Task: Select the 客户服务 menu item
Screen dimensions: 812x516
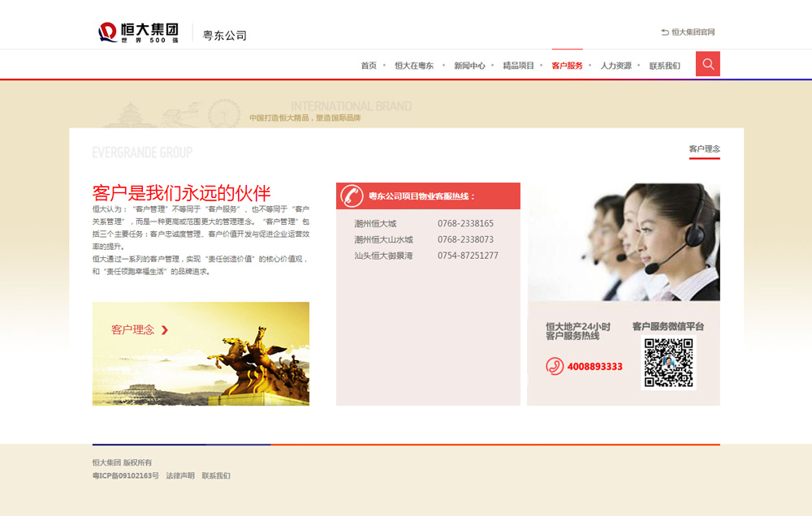Action: tap(567, 66)
